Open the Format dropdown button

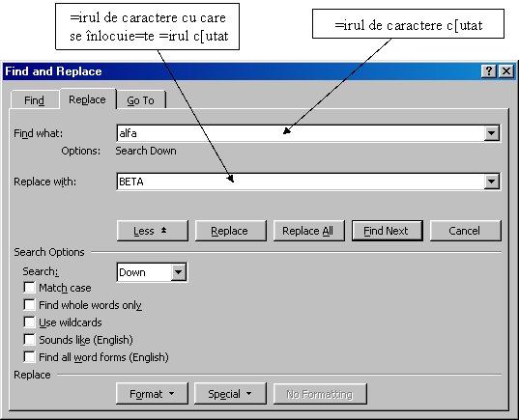152,394
